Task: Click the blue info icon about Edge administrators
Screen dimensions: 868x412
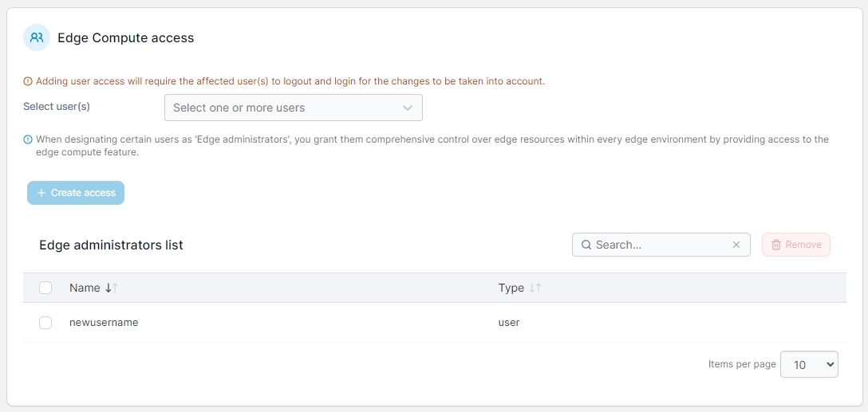Action: 28,139
